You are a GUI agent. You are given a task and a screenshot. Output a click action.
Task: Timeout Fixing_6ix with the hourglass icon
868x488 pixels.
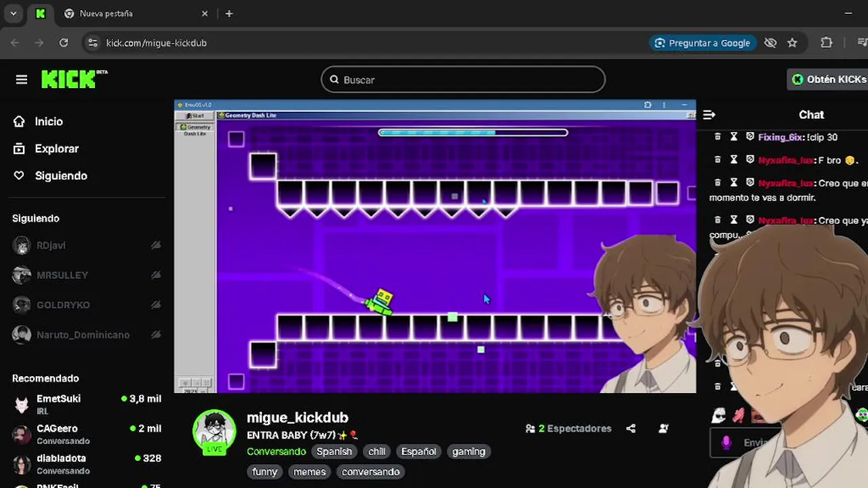(x=734, y=137)
